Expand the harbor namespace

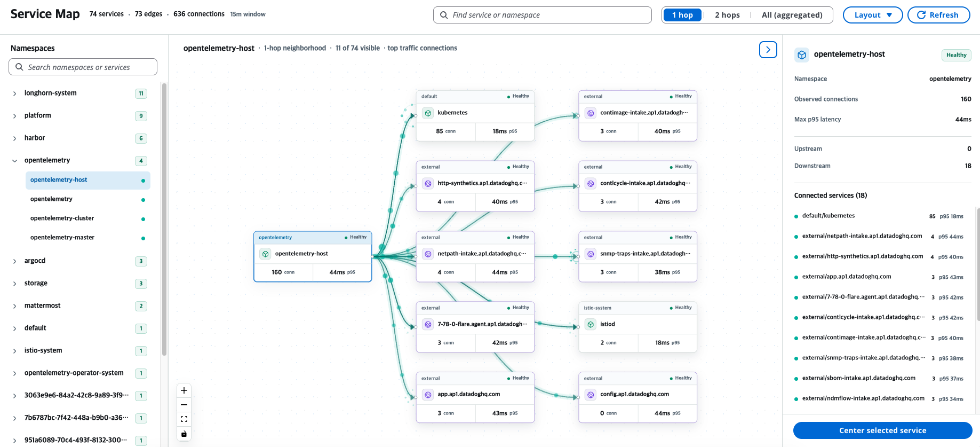pos(14,138)
